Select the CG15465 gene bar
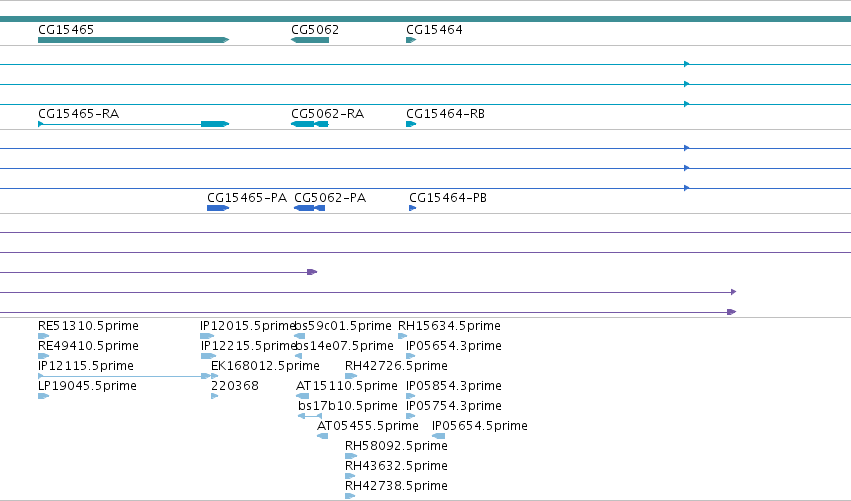 (134, 40)
